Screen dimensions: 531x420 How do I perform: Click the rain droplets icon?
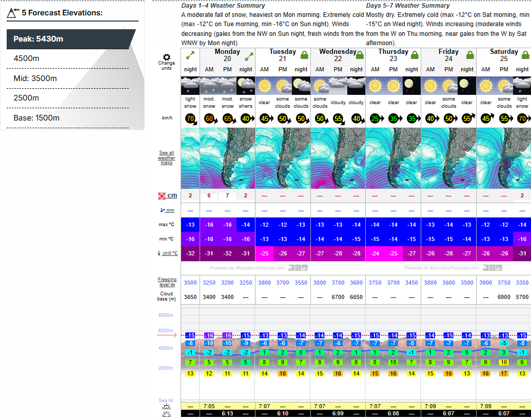point(162,210)
